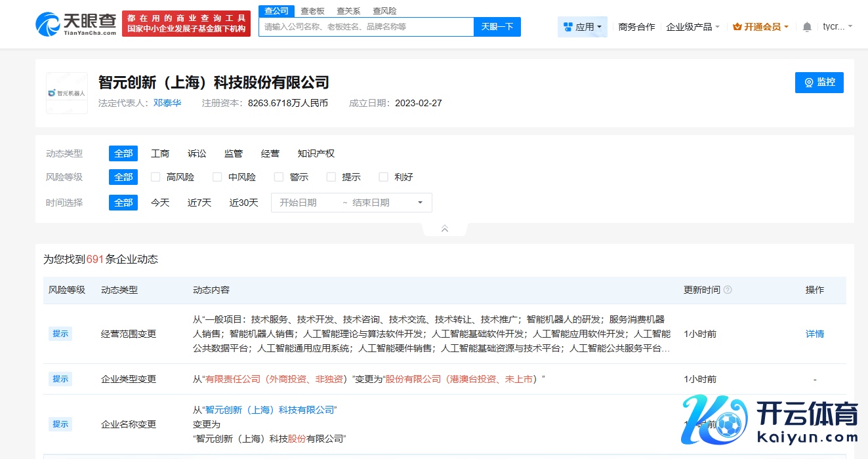This screenshot has height=459, width=868.
Task: Select the 诉讼 dynamic type filter
Action: coord(197,153)
